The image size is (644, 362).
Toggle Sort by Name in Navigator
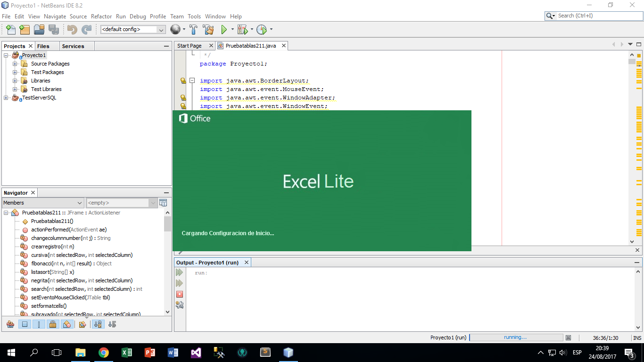click(98, 324)
